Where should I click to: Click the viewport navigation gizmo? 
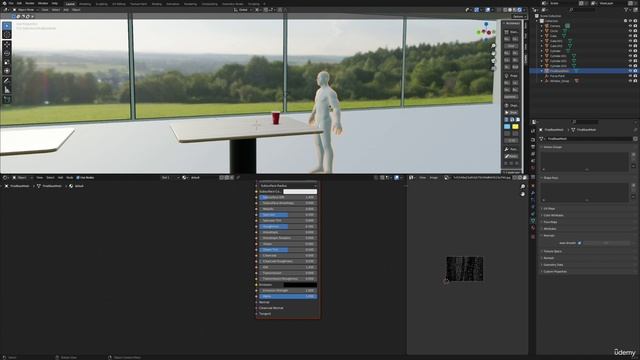pos(486,32)
